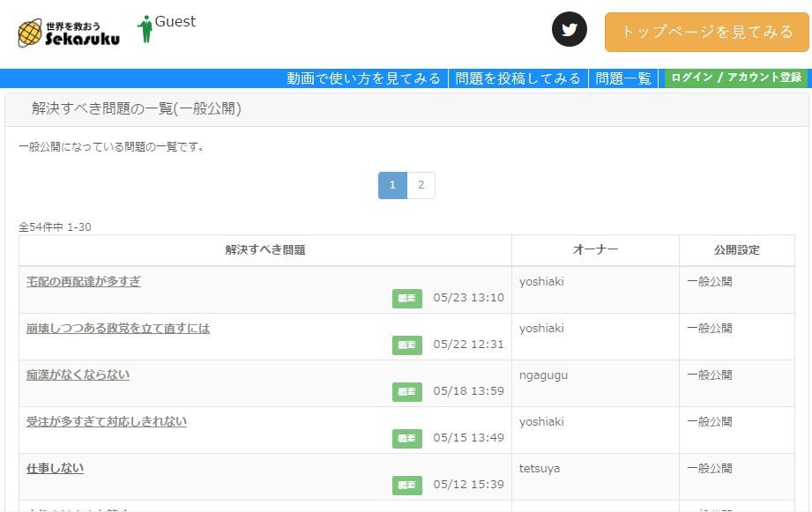Select page 1 in the pagination
This screenshot has height=512, width=812.
392,185
